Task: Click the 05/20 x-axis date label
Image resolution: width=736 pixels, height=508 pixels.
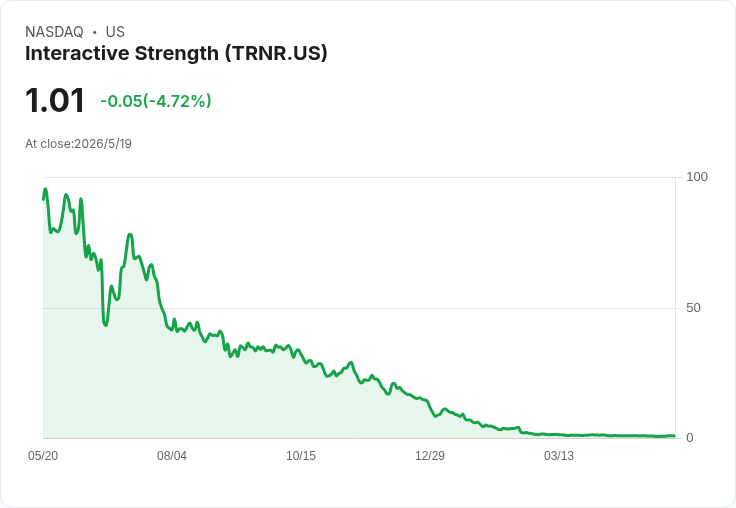Action: [x=43, y=455]
